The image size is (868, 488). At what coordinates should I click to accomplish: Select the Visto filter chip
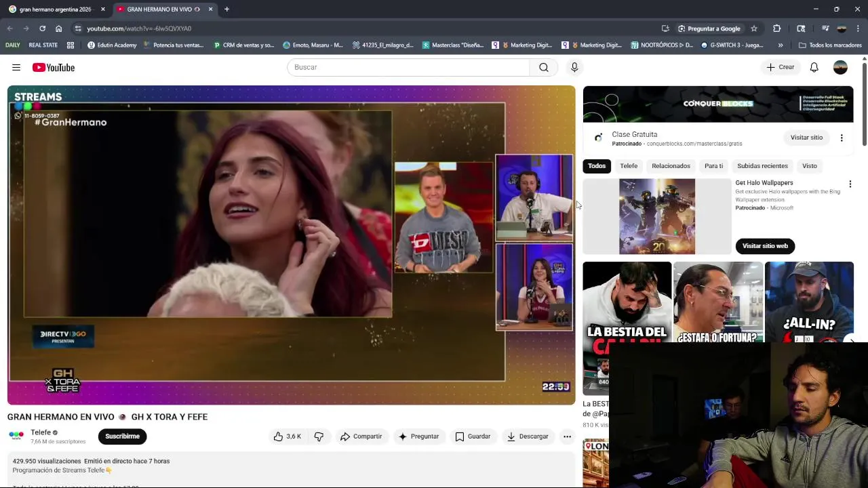point(810,166)
